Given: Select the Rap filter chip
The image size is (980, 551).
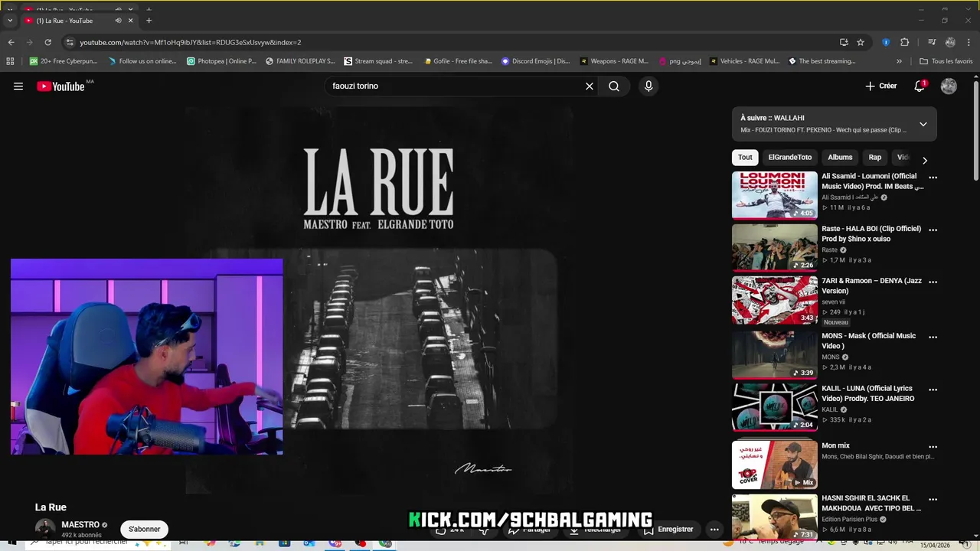Looking at the screenshot, I should point(875,158).
